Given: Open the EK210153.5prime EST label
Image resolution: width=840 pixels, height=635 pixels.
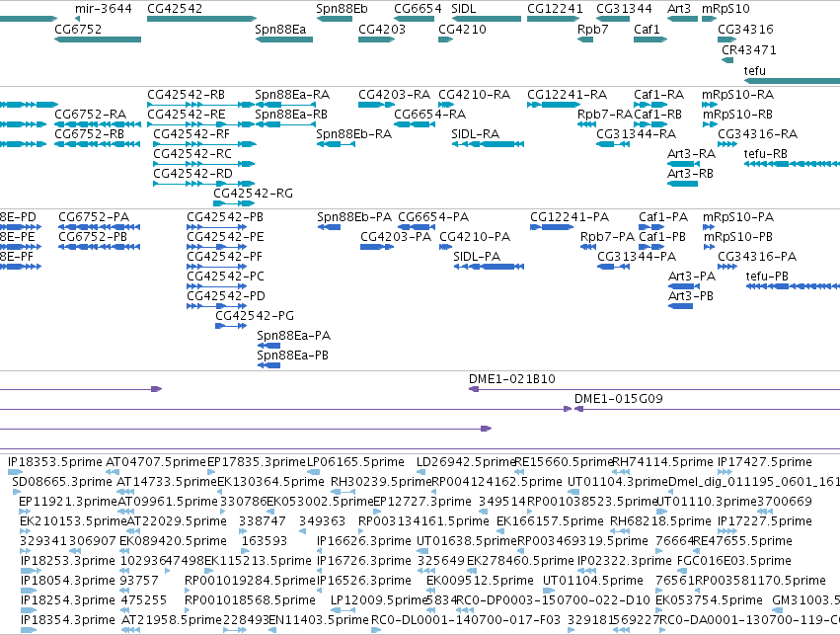Looking at the screenshot, I should tap(73, 521).
